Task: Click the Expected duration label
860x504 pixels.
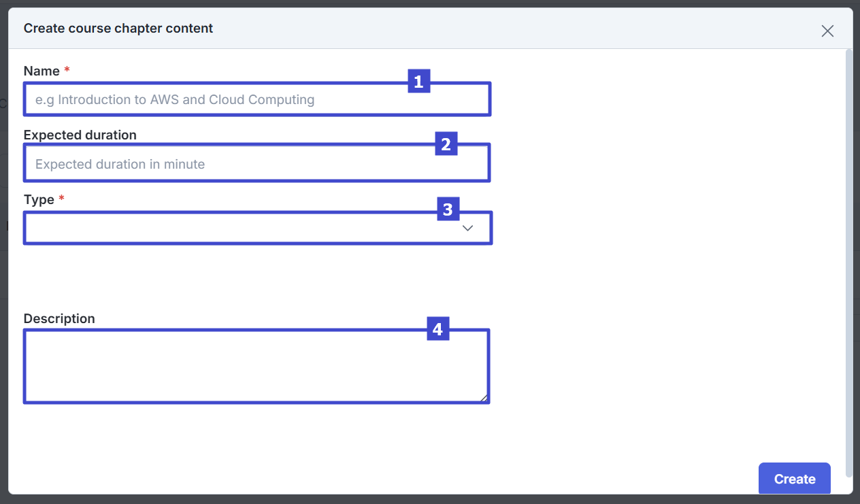Action: 80,135
